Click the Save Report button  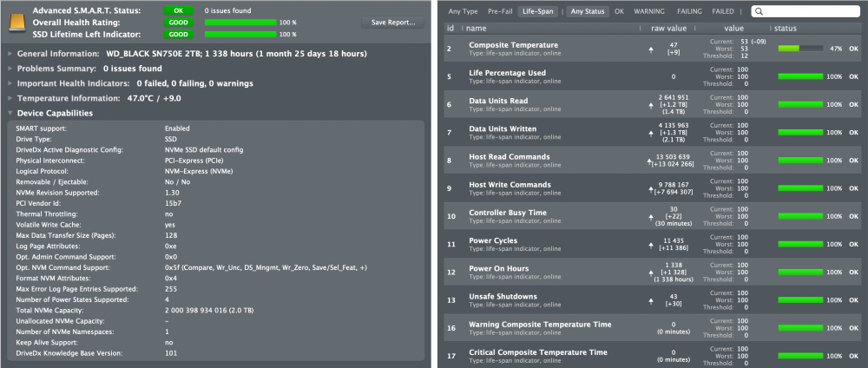point(393,23)
